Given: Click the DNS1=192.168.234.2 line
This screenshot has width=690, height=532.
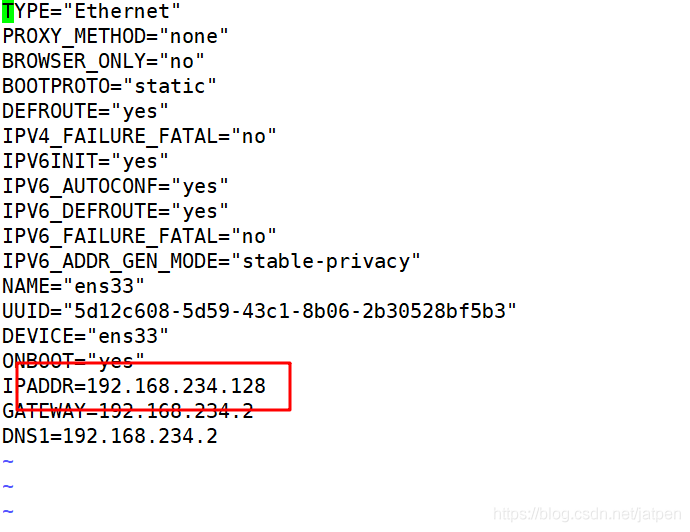Looking at the screenshot, I should pos(110,437).
